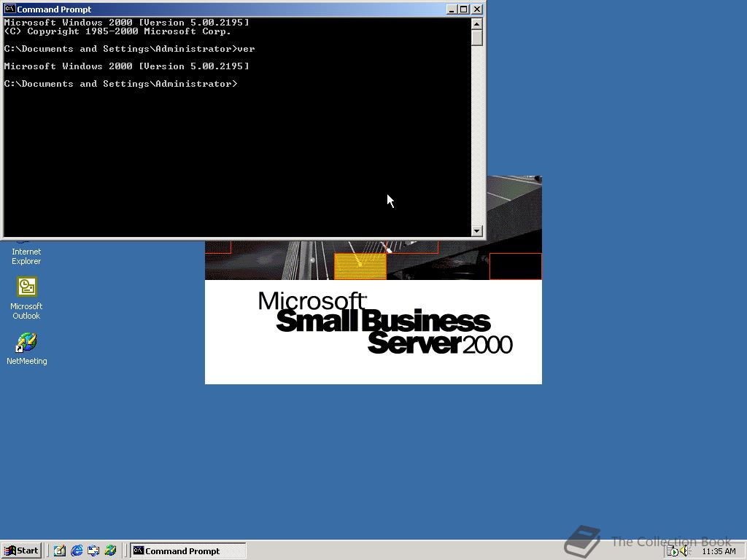This screenshot has width=747, height=560.
Task: Click the Command Prompt scrollbar thumb
Action: 476,38
